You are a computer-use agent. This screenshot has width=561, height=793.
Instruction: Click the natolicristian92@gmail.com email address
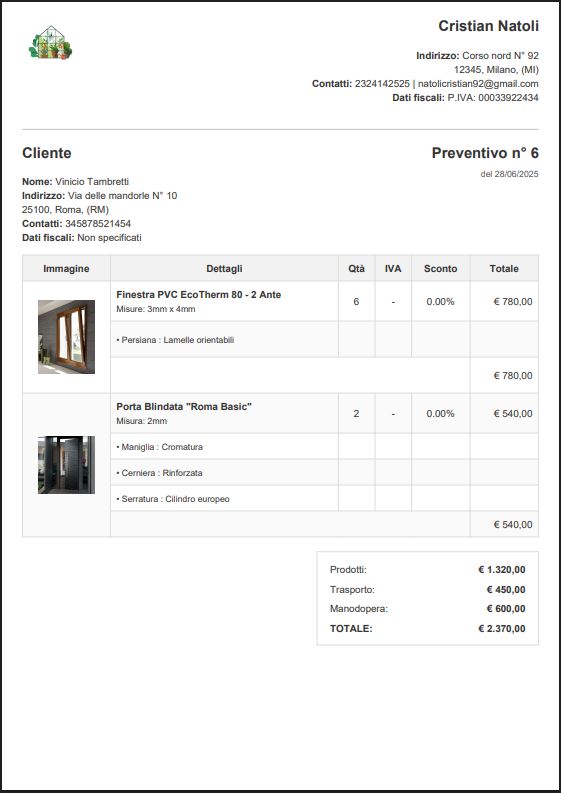478,83
